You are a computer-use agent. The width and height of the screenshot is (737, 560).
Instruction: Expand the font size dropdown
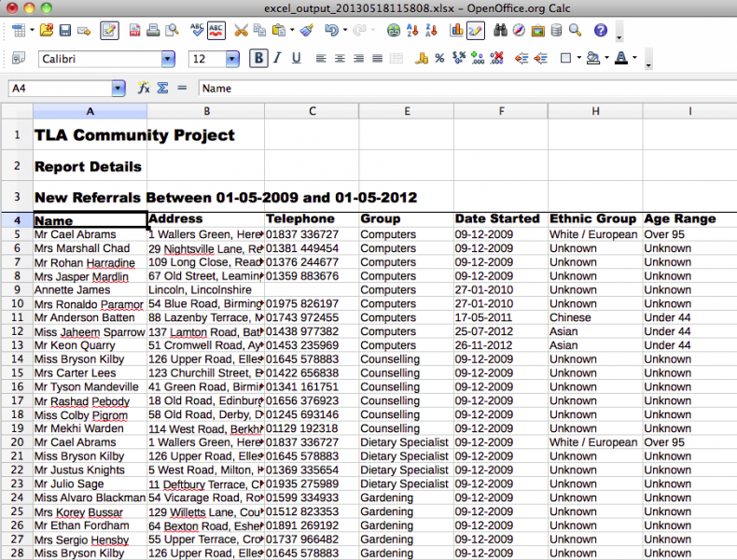pyautogui.click(x=232, y=59)
